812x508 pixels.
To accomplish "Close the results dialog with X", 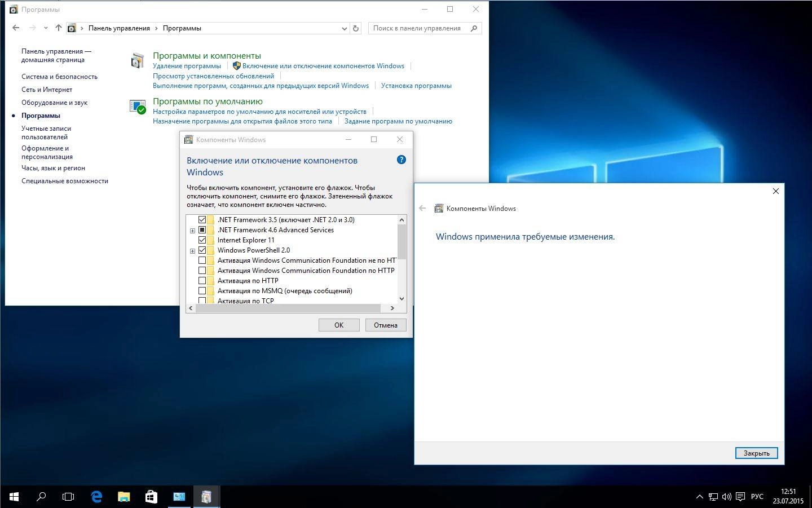I will pos(776,191).
